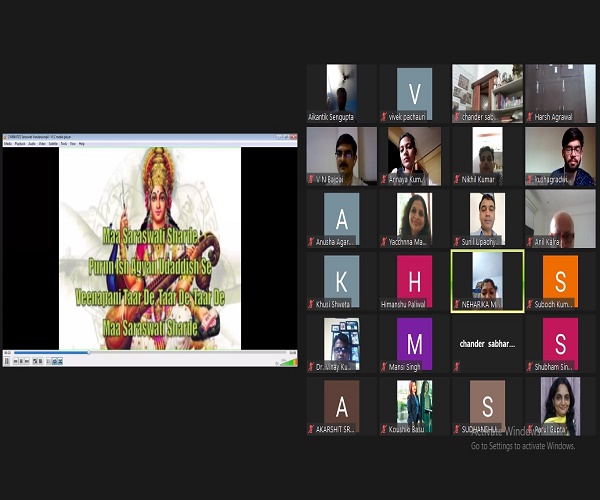Click muted mic icon beside Yachnna Ma...

[384, 242]
